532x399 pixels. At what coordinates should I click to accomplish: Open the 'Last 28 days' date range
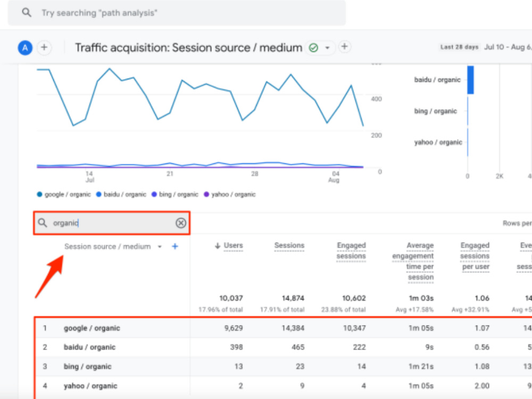tap(459, 47)
